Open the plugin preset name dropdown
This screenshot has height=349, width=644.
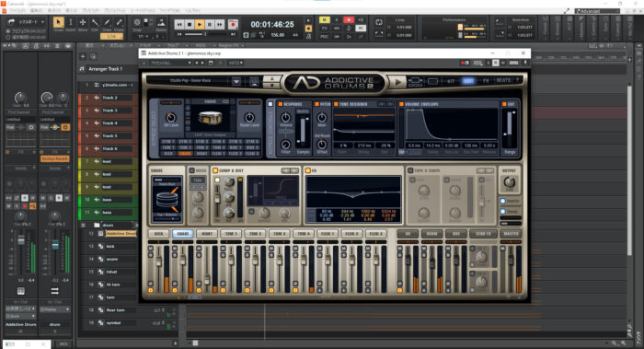(x=171, y=63)
